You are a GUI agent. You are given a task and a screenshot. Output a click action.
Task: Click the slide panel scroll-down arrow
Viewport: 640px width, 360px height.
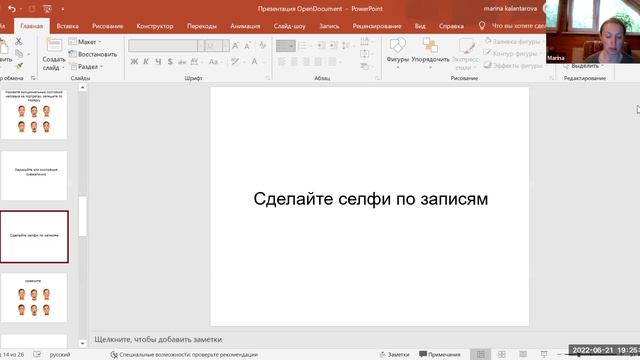82,343
